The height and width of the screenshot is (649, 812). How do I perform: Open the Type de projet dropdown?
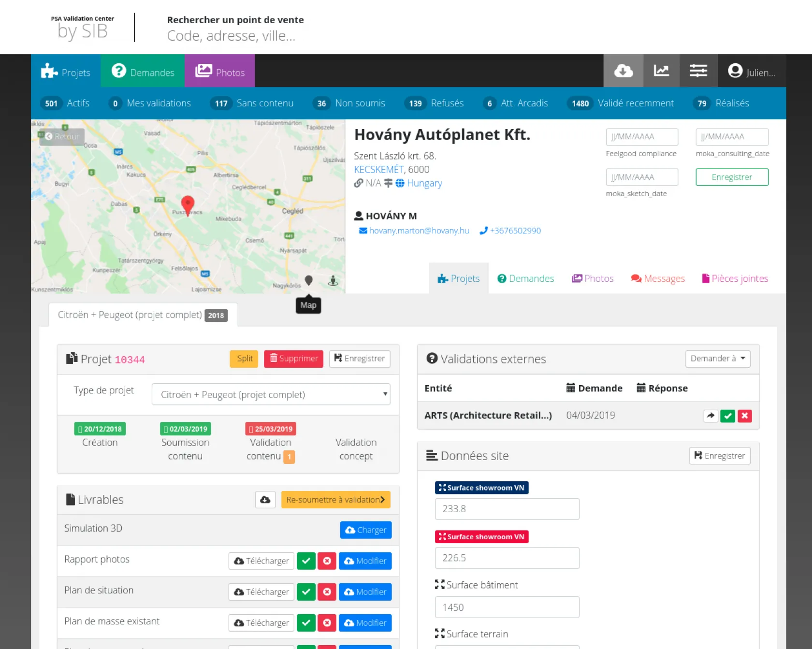click(x=271, y=394)
